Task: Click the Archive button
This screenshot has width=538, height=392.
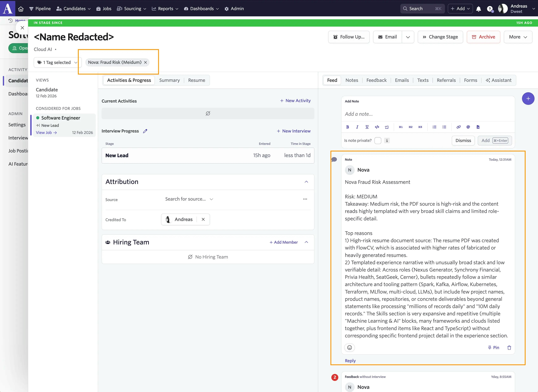Action: click(483, 37)
